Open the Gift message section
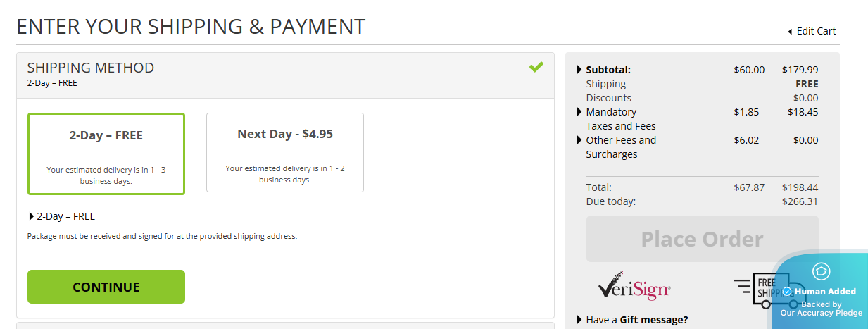The width and height of the screenshot is (868, 329). [579, 320]
